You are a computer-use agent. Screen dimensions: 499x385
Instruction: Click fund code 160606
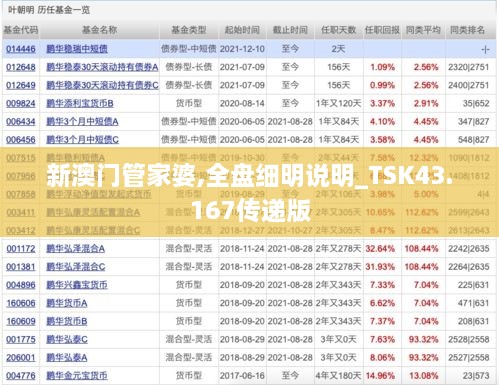21,303
